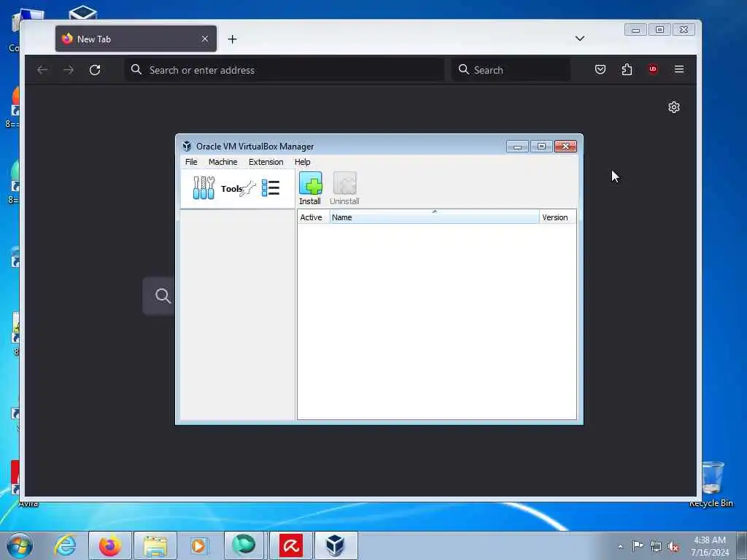Open Windows Explorer from the taskbar

pos(155,545)
